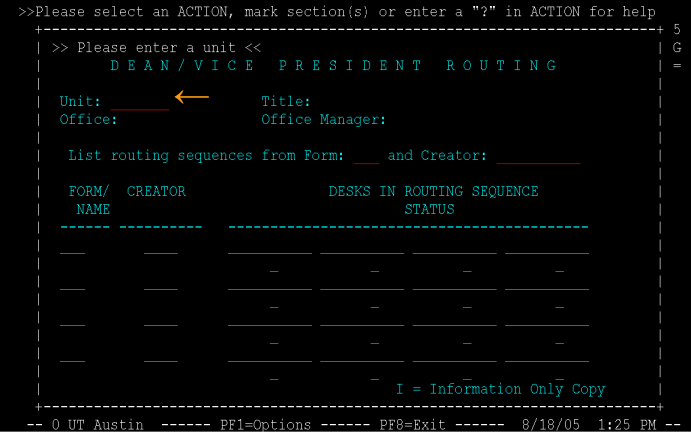This screenshot has height=433, width=691.
Task: Click the 'Title:' label
Action: [286, 101]
